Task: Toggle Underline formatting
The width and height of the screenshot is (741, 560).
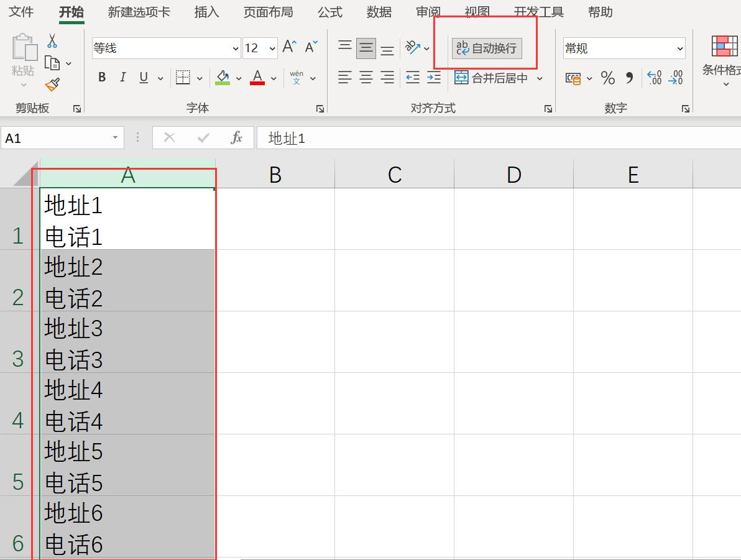Action: 144,77
